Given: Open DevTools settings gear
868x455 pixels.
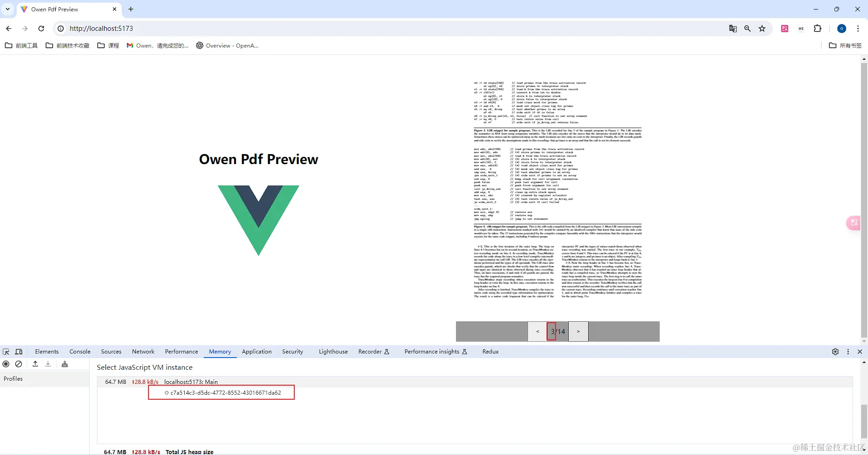Looking at the screenshot, I should click(x=835, y=352).
